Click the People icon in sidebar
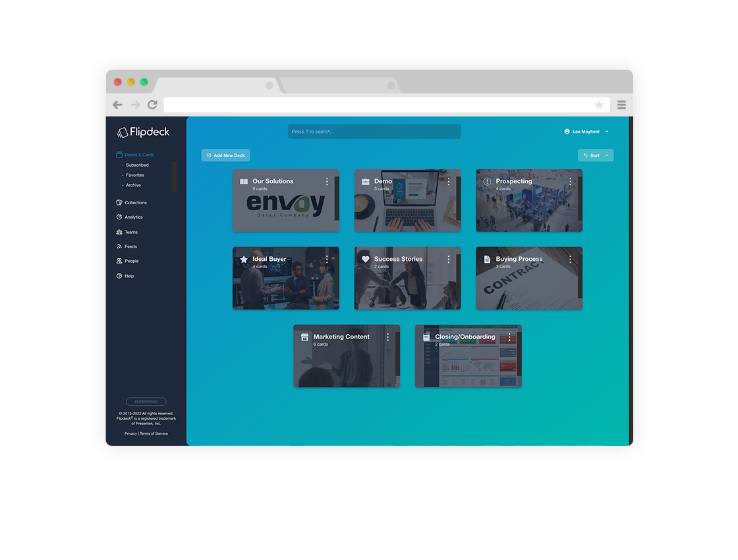The image size is (738, 560). click(x=119, y=261)
